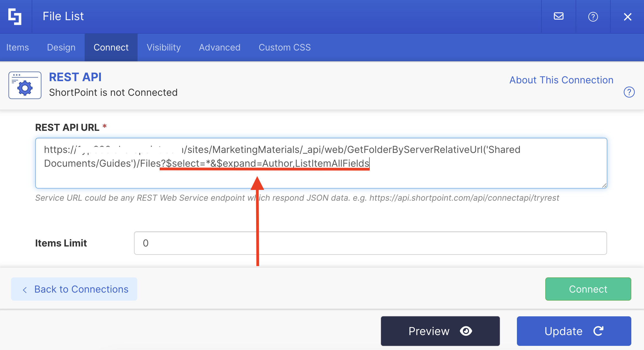Open the Visibility tab
Screen dimensions: 644x350
pyautogui.click(x=164, y=47)
